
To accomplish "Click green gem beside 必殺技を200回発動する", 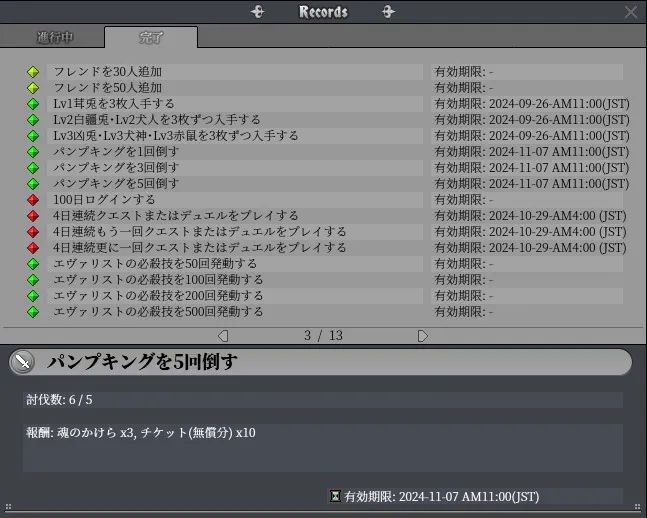I will (x=33, y=296).
